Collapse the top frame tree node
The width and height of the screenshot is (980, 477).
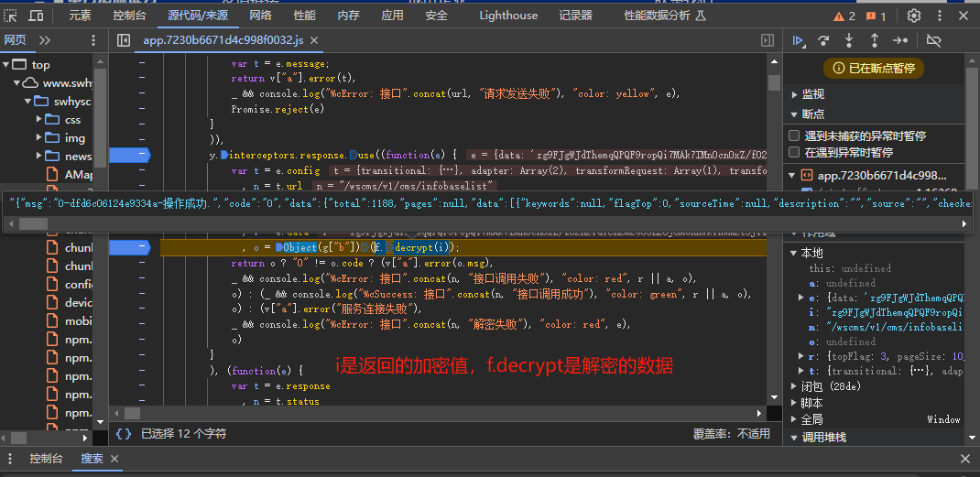[x=6, y=64]
